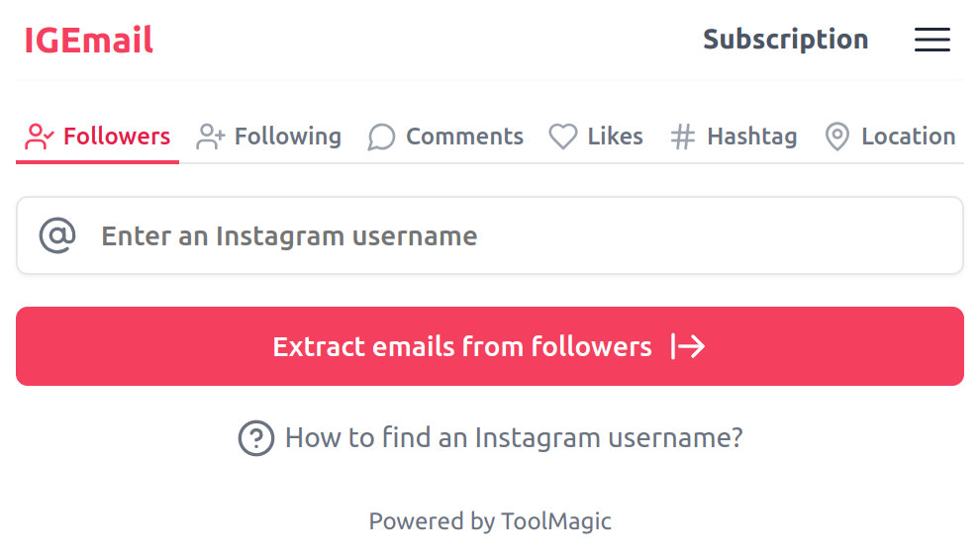Click the question mark help icon
Image resolution: width=980 pixels, height=553 pixels.
pyautogui.click(x=256, y=437)
